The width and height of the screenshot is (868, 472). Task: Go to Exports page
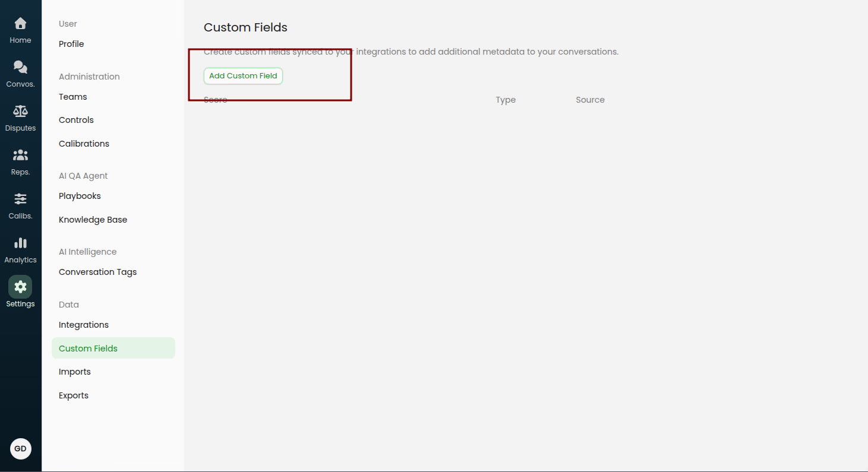pyautogui.click(x=74, y=395)
